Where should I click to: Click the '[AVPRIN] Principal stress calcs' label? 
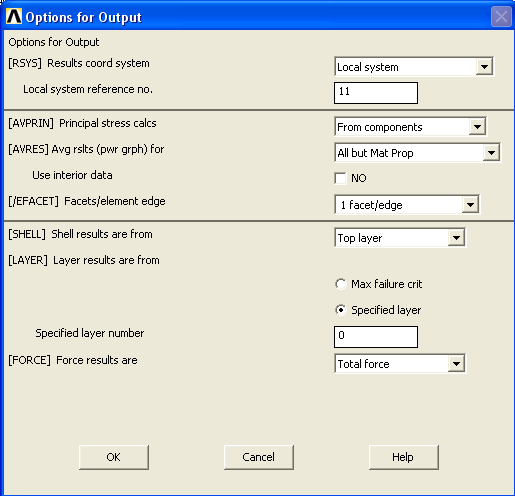tap(82, 123)
